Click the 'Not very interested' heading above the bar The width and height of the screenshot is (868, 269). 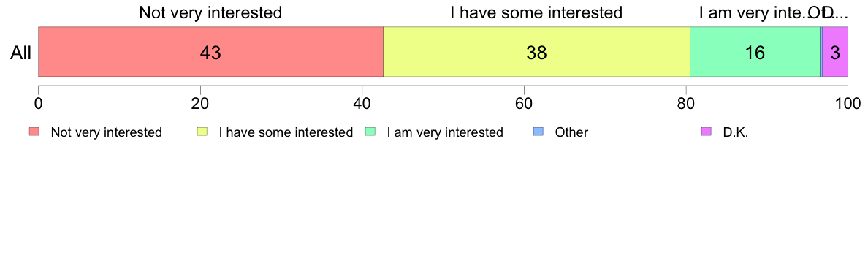coord(210,12)
